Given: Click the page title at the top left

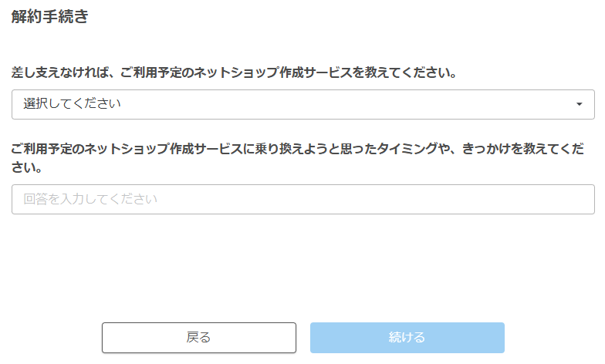Looking at the screenshot, I should [x=50, y=17].
